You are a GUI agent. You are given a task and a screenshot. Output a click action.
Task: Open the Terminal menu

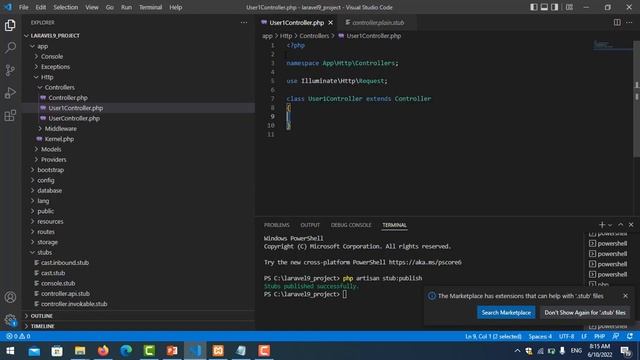[150, 7]
